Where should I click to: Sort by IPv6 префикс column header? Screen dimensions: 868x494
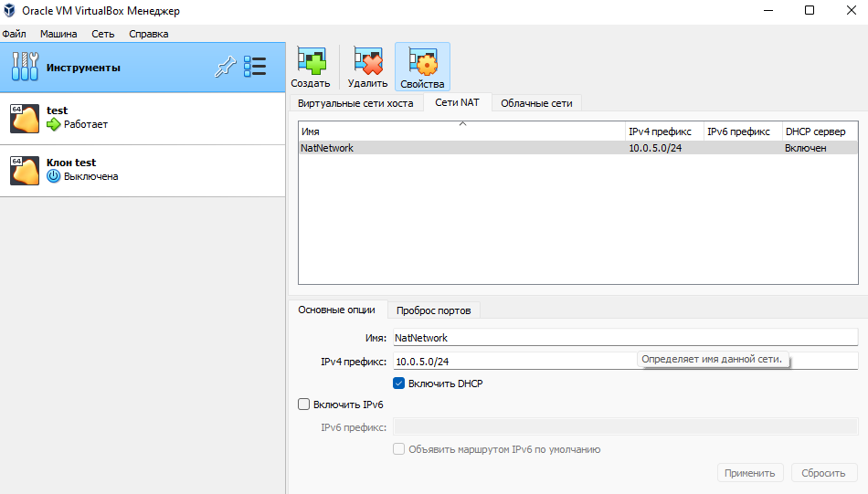click(743, 131)
